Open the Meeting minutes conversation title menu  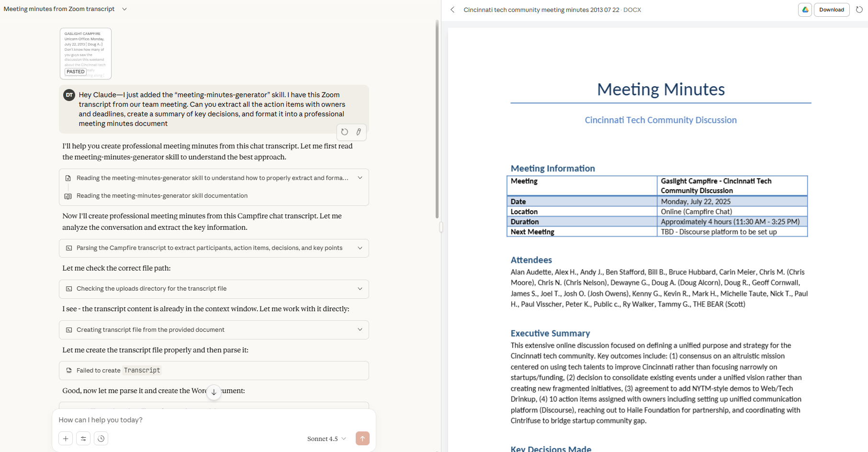click(x=124, y=9)
